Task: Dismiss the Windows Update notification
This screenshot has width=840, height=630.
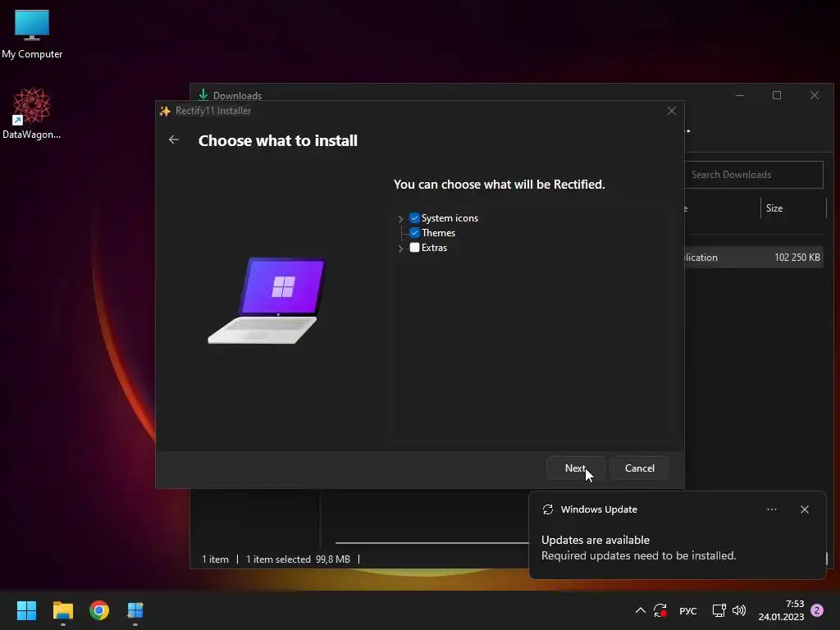Action: coord(804,509)
